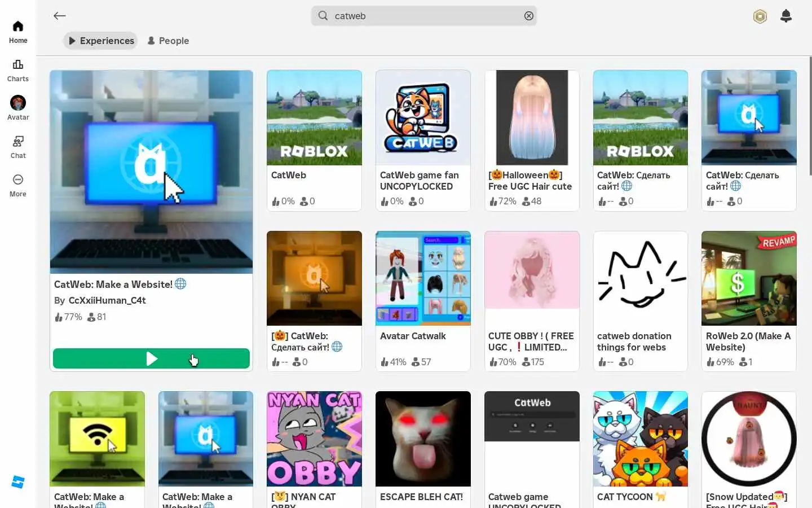Open the CAT TYCOON experience
The height and width of the screenshot is (508, 812).
641,449
